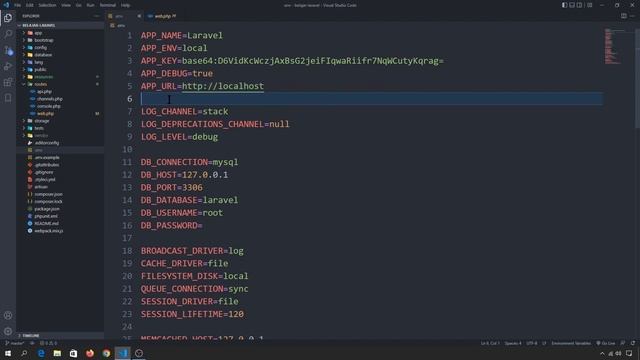
Task: Open the Extensions view
Action: click(8, 82)
